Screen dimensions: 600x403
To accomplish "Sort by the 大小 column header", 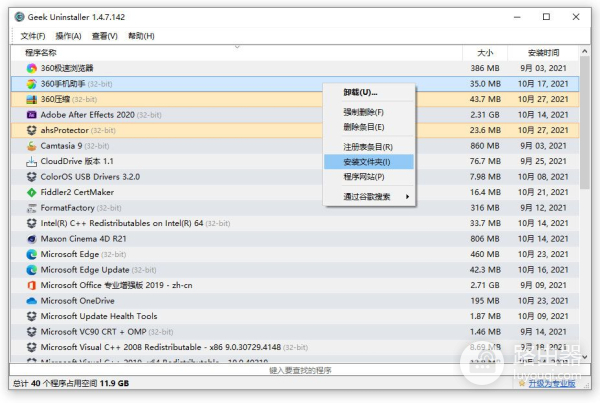I will [485, 53].
